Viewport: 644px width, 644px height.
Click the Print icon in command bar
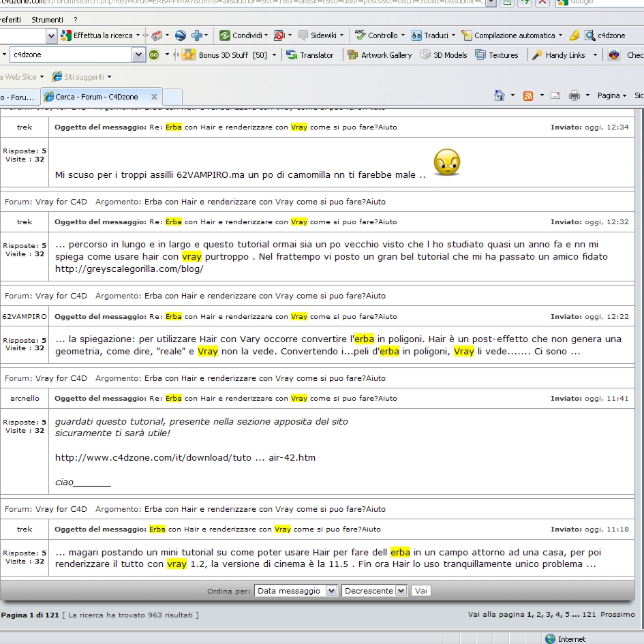click(x=574, y=95)
